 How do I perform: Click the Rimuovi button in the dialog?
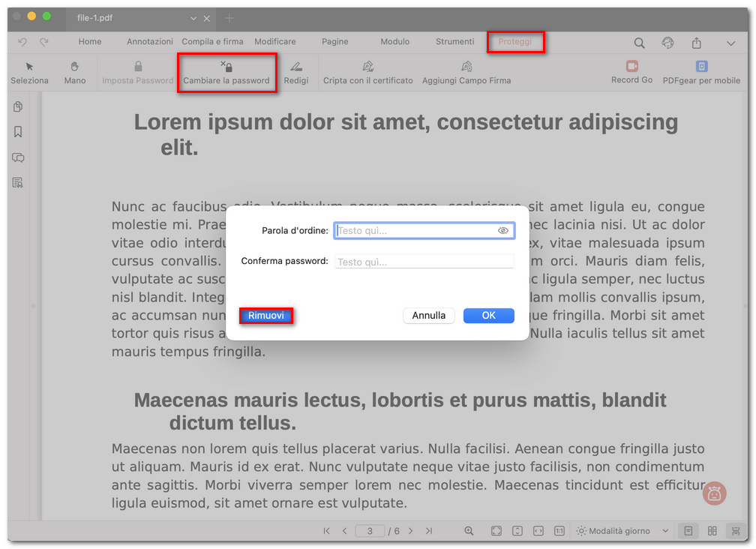click(266, 316)
